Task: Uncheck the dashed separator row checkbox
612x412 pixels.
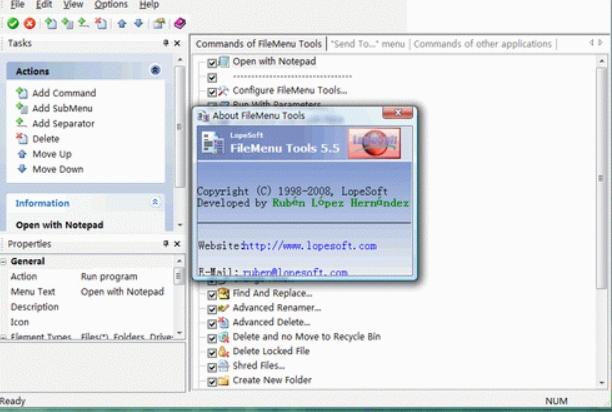Action: click(x=212, y=77)
